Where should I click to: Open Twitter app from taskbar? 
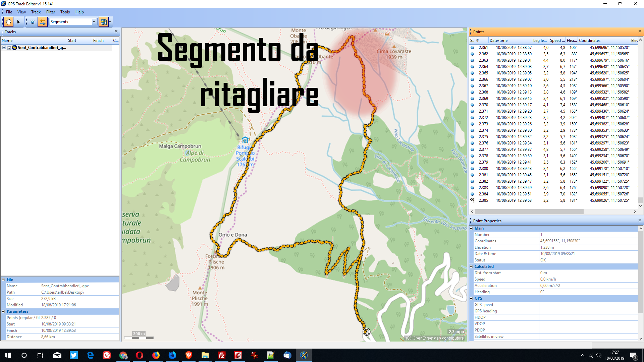coord(74,355)
